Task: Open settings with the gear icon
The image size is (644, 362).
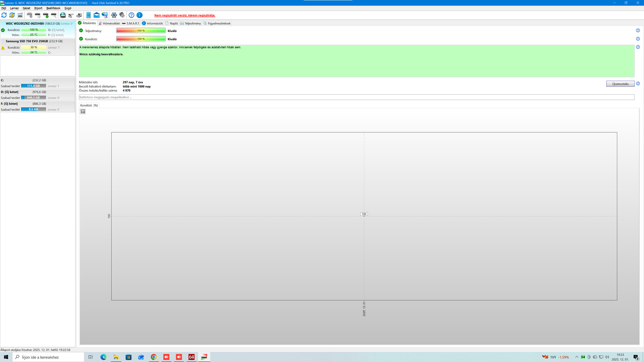Action: pyautogui.click(x=114, y=15)
